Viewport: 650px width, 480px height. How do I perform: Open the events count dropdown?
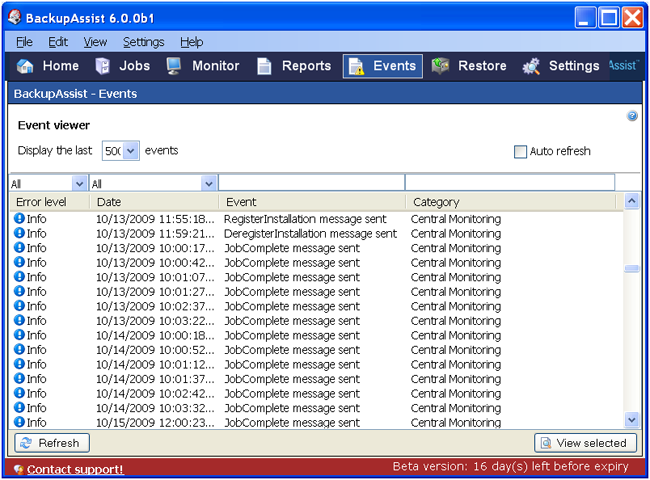pyautogui.click(x=131, y=150)
